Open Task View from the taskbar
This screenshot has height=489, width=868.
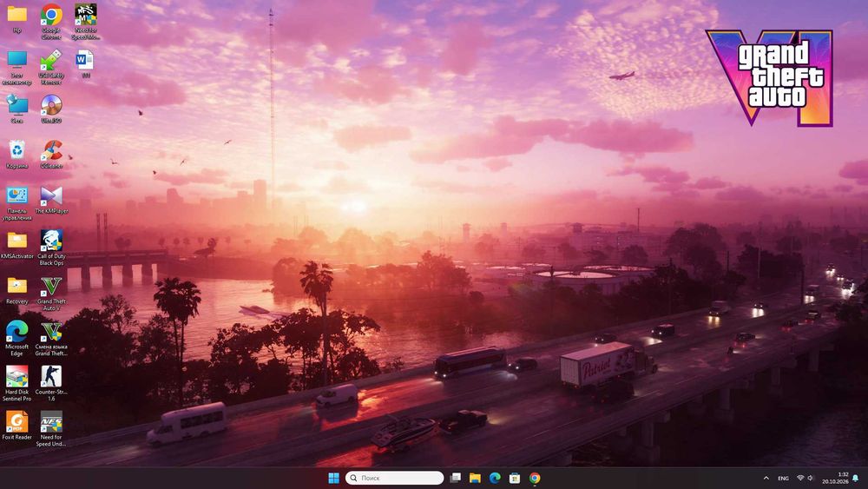tap(455, 478)
